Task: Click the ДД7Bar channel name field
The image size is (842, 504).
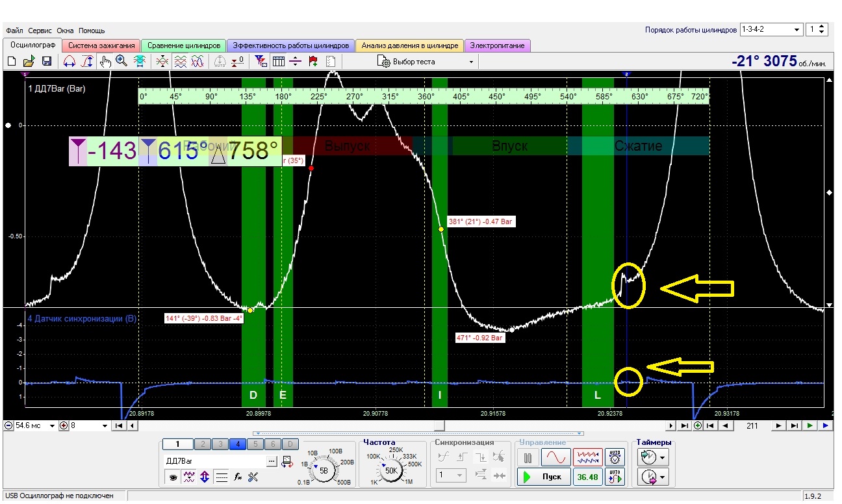Action: [x=215, y=460]
